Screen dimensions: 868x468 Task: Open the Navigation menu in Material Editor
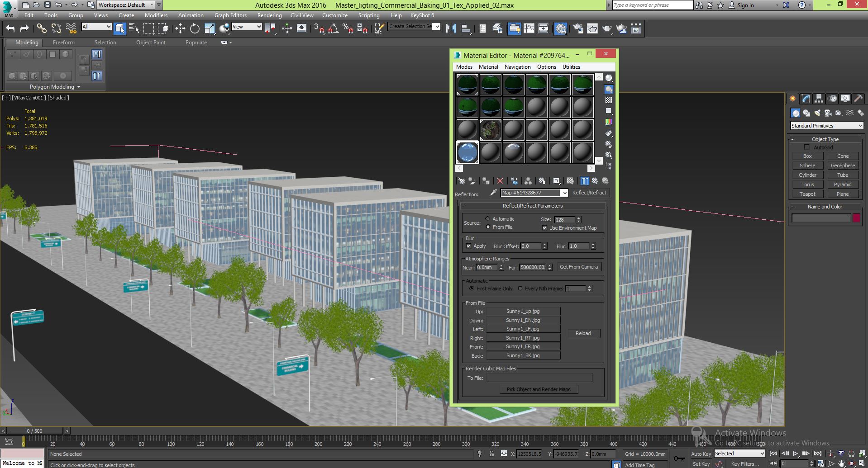coord(517,67)
